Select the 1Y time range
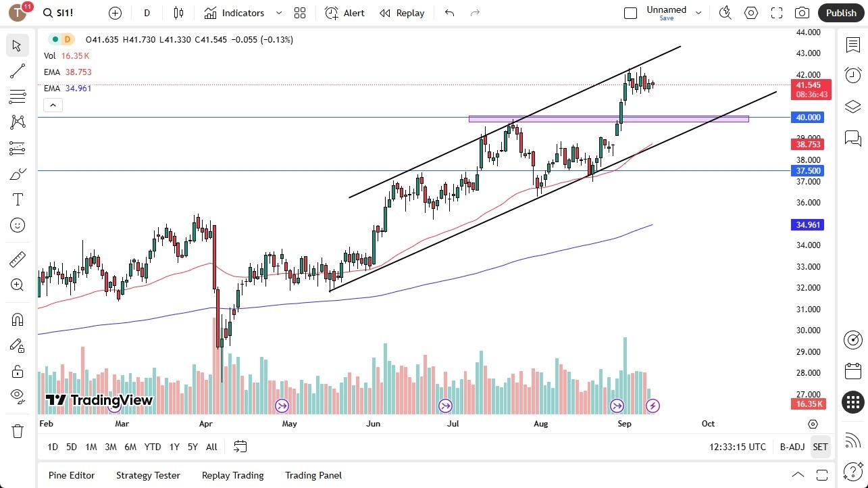Screen dimensions: 868x488 (174, 447)
